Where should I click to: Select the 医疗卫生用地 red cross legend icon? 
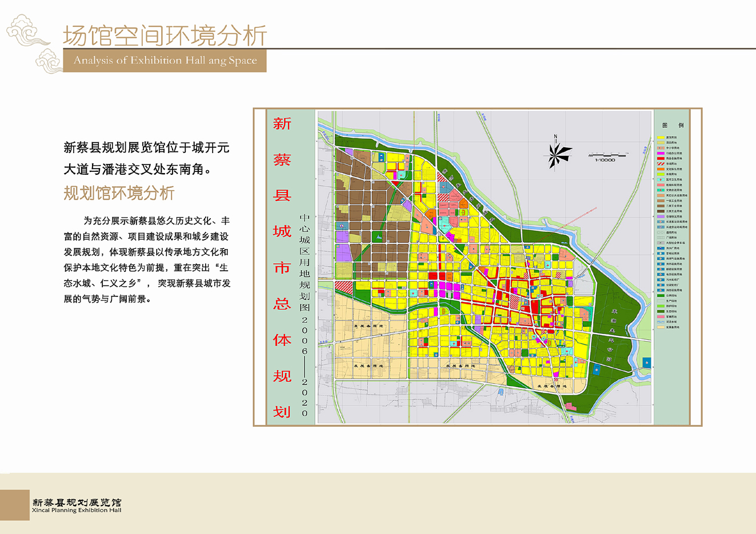pos(661,180)
